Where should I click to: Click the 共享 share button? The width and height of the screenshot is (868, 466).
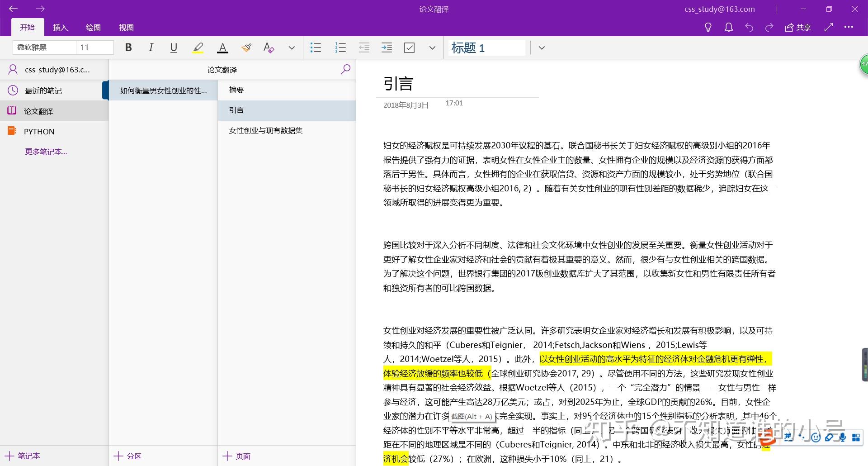point(798,27)
